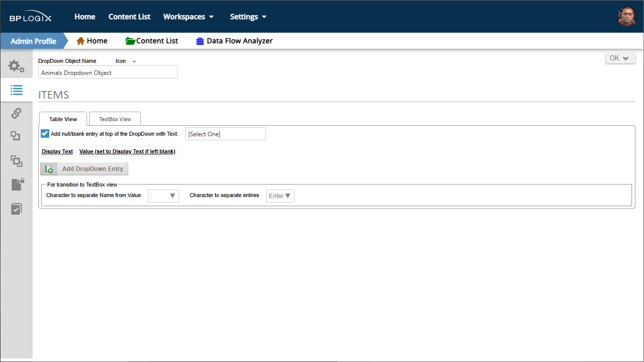Open the chain link sidebar icon

(x=16, y=113)
